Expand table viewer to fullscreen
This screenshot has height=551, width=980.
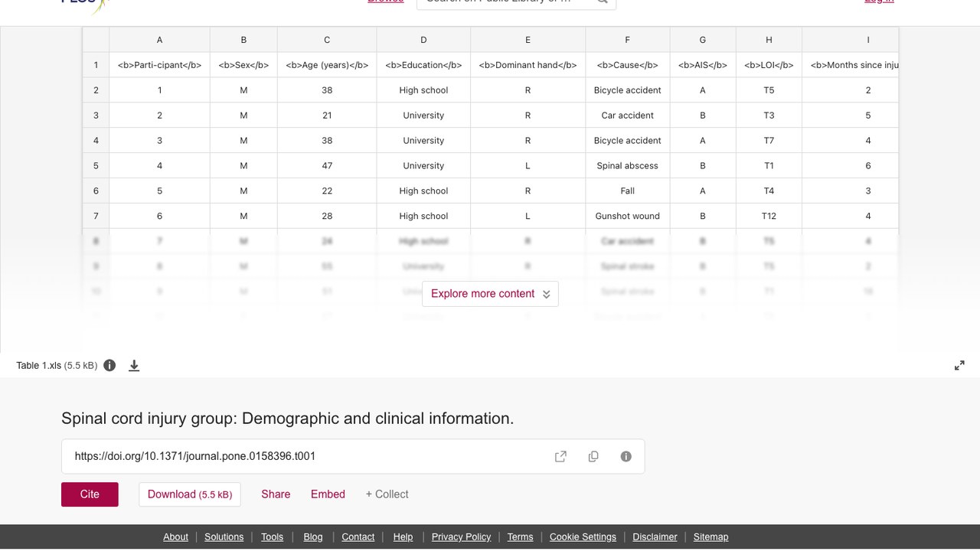959,366
